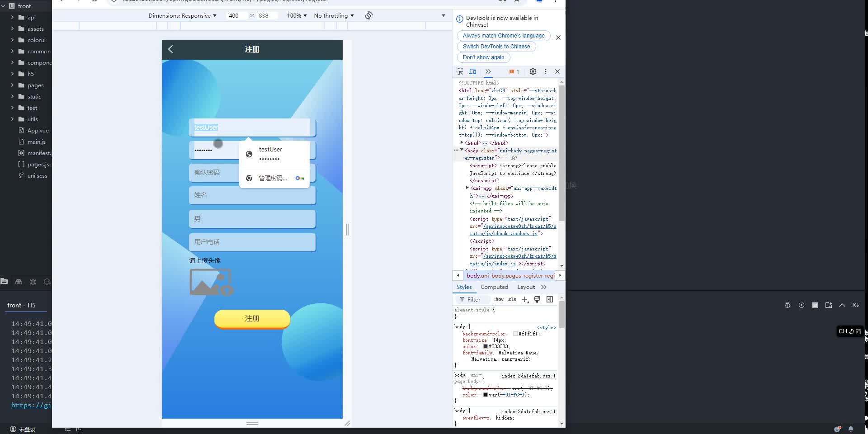Switch to the Styles tab
Image resolution: width=868 pixels, height=434 pixels.
[x=464, y=287]
